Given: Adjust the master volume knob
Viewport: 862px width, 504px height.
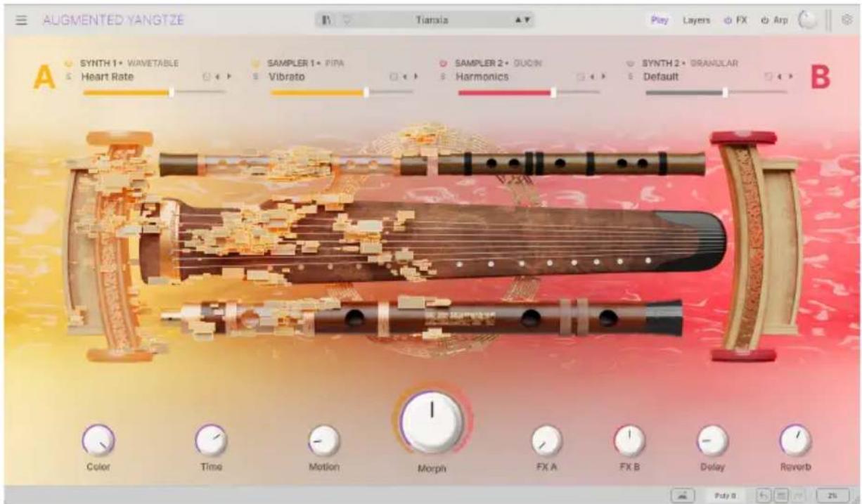Looking at the screenshot, I should point(807,20).
